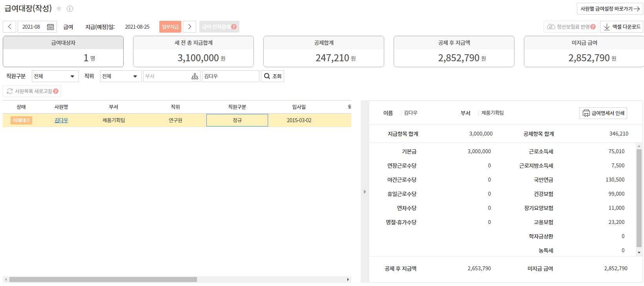Click the info icon next to page title

[70, 9]
